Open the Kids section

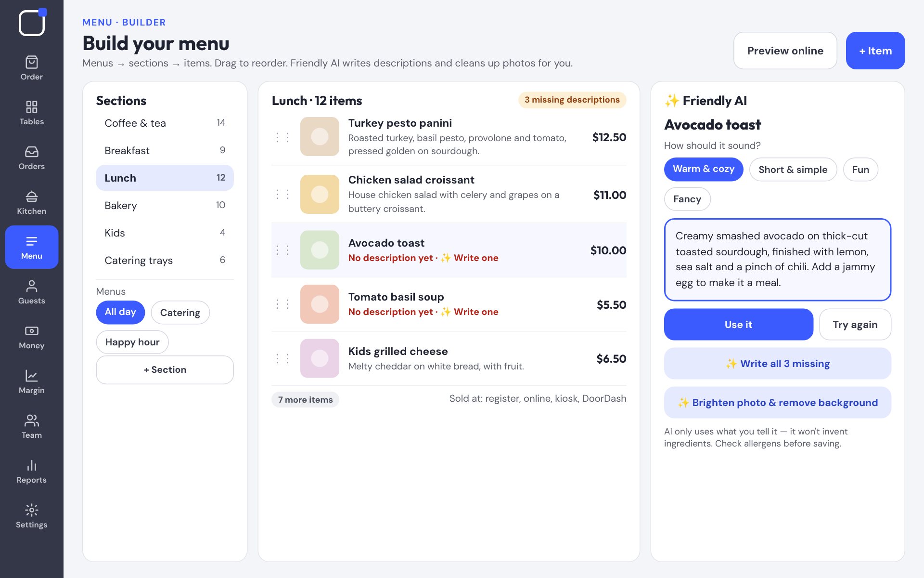[x=165, y=233]
